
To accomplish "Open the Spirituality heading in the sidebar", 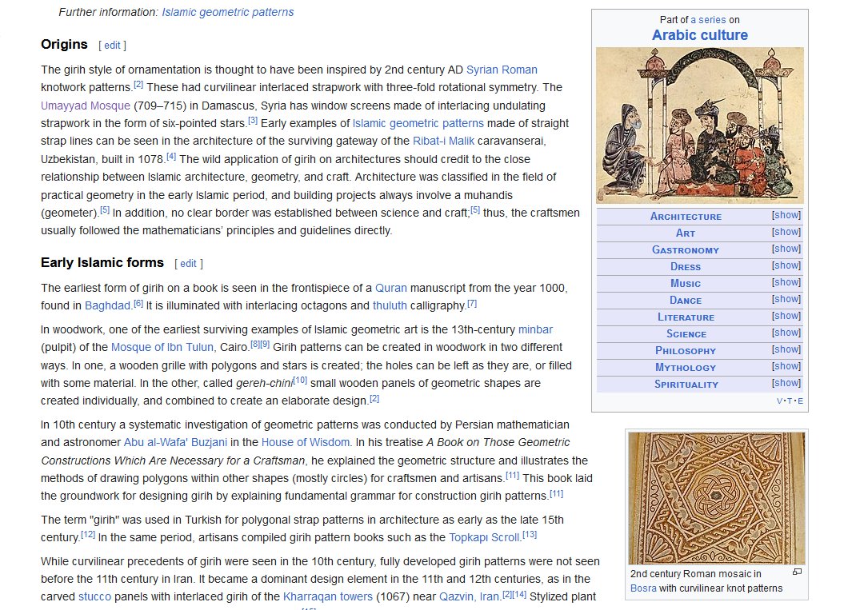I will (x=686, y=385).
